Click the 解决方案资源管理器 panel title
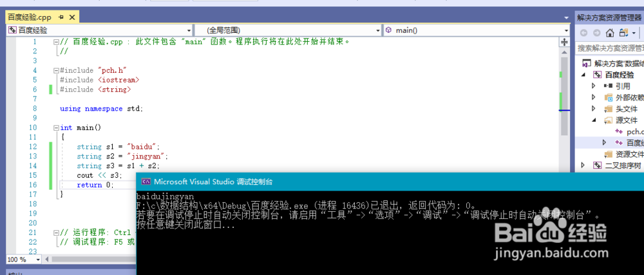Viewport: 644px width, 275px height. [x=609, y=17]
